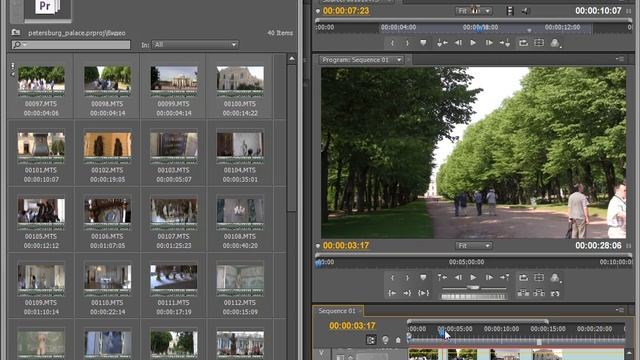
Task: Click the shuttle slider in Program monitor
Action: click(473, 288)
